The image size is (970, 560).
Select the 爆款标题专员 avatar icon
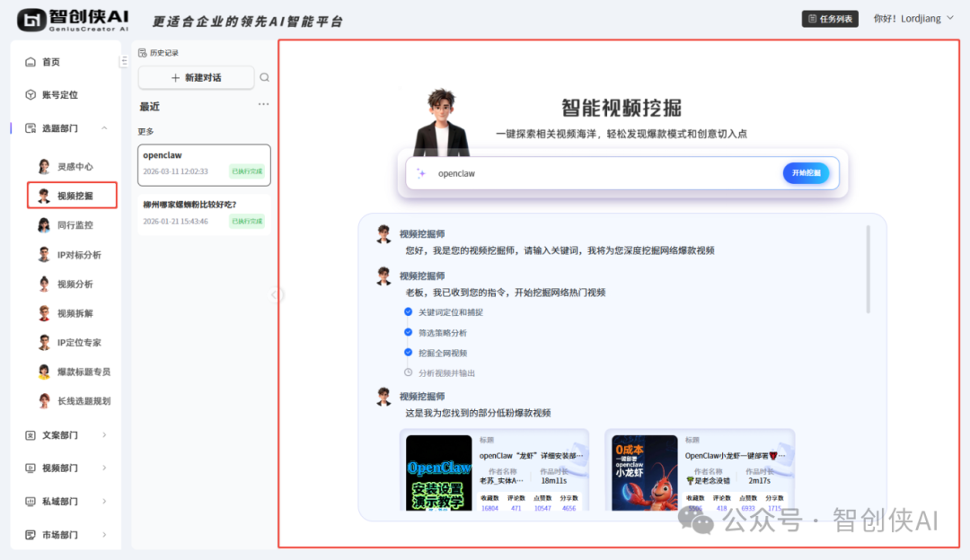44,372
